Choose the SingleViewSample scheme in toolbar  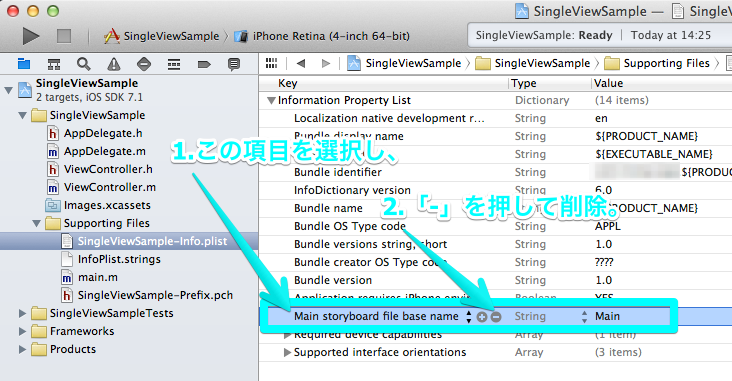tap(162, 36)
